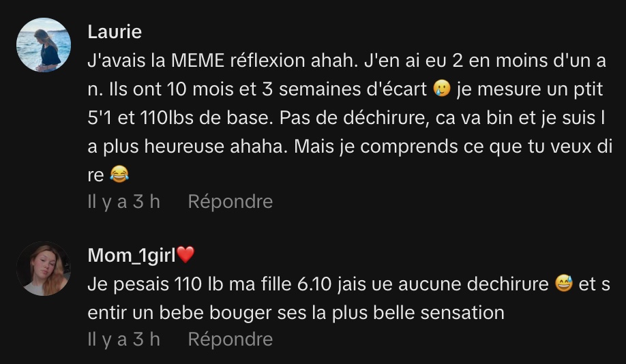626x364 pixels.
Task: Open Laurie's profile picture
Action: click(x=44, y=45)
